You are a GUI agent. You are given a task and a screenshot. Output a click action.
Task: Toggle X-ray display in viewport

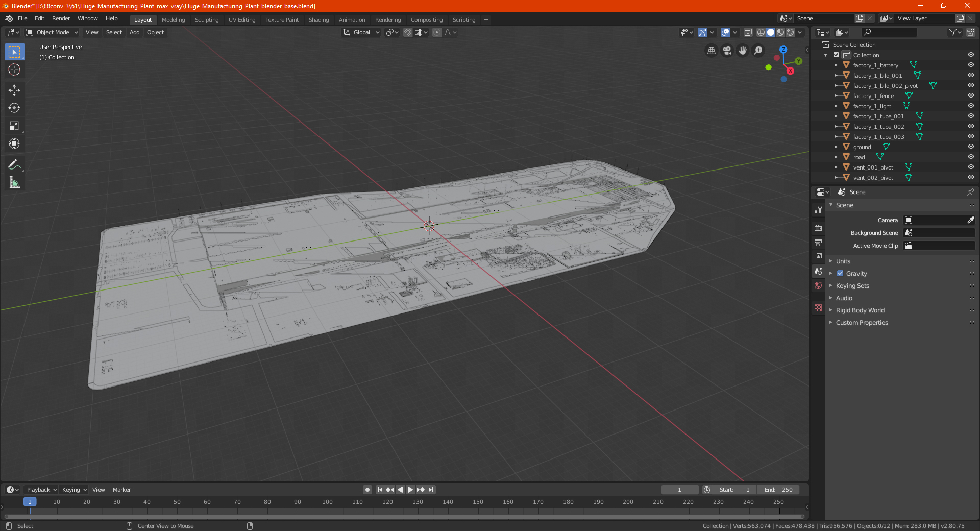(748, 32)
